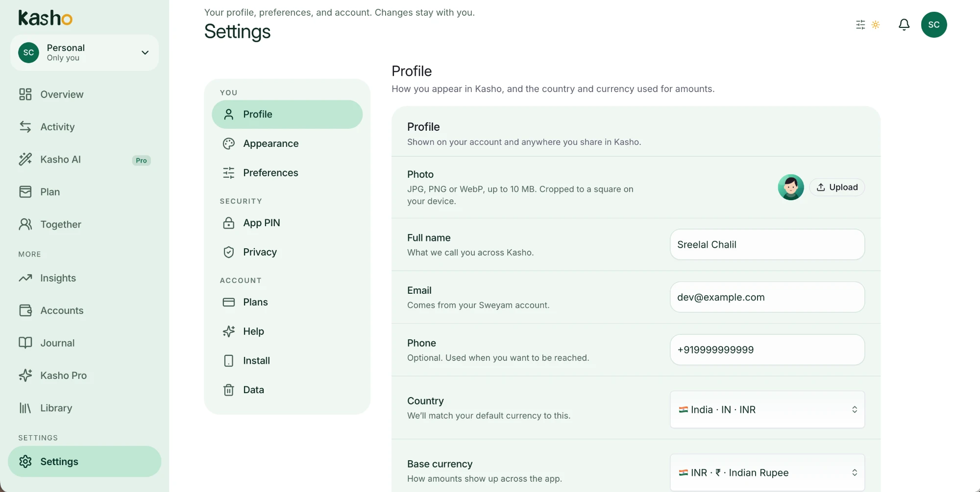Open the Preferences settings section
980x492 pixels.
pyautogui.click(x=287, y=173)
